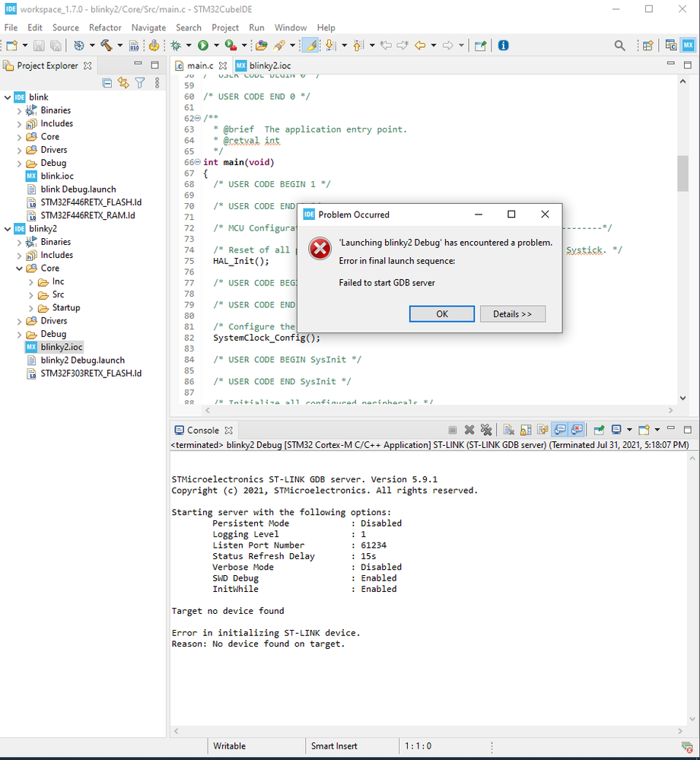This screenshot has height=760, width=700.
Task: Click the Project Explorer filter funnel icon
Action: coord(140,84)
